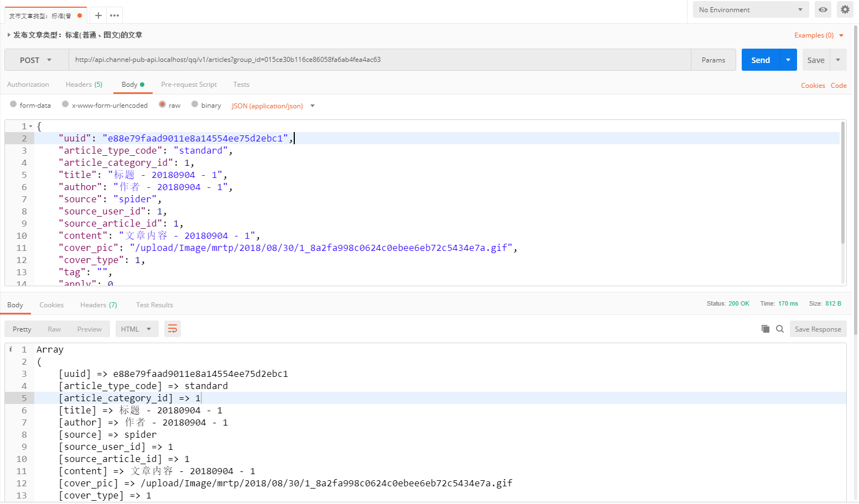Open the JSON (application/json) content type dropdown

point(273,106)
